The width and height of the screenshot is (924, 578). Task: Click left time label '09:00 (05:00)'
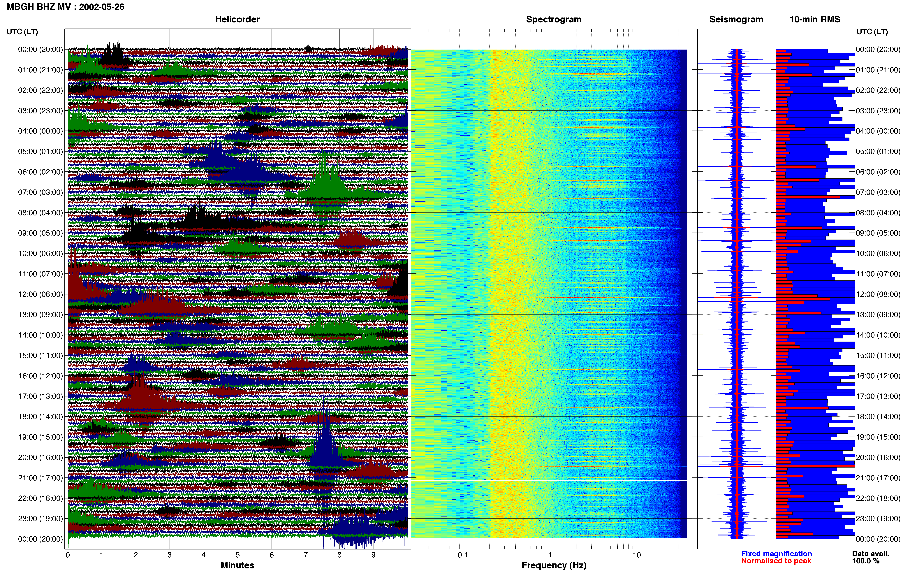(x=41, y=233)
